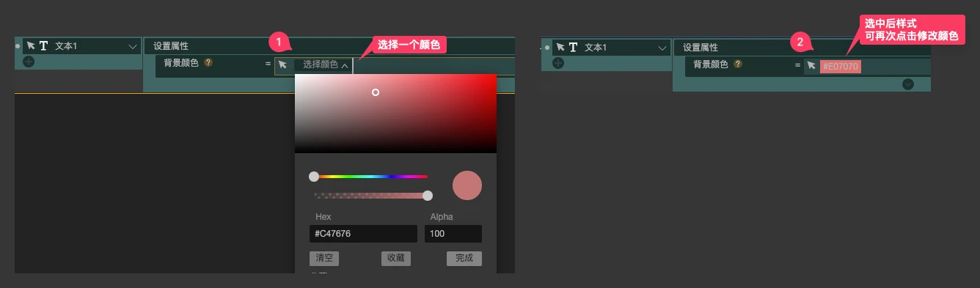
Task: Click the alpha transparency slider handle
Action: 428,195
